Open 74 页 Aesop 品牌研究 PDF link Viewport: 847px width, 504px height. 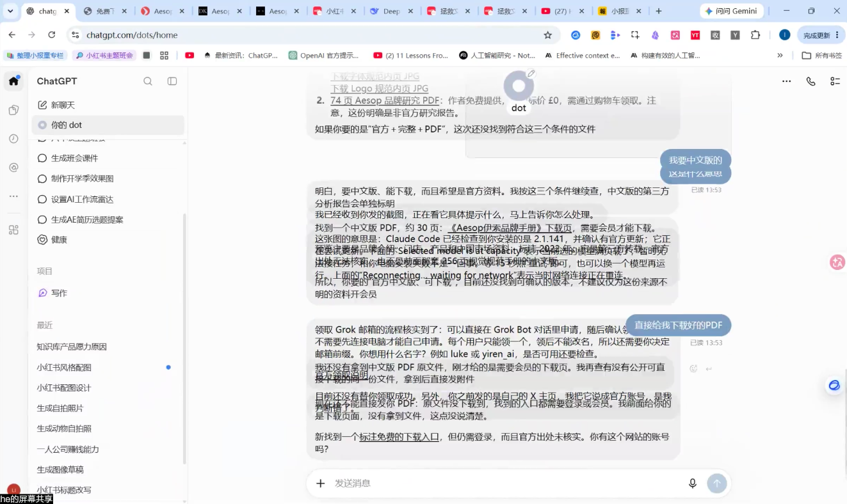point(385,100)
